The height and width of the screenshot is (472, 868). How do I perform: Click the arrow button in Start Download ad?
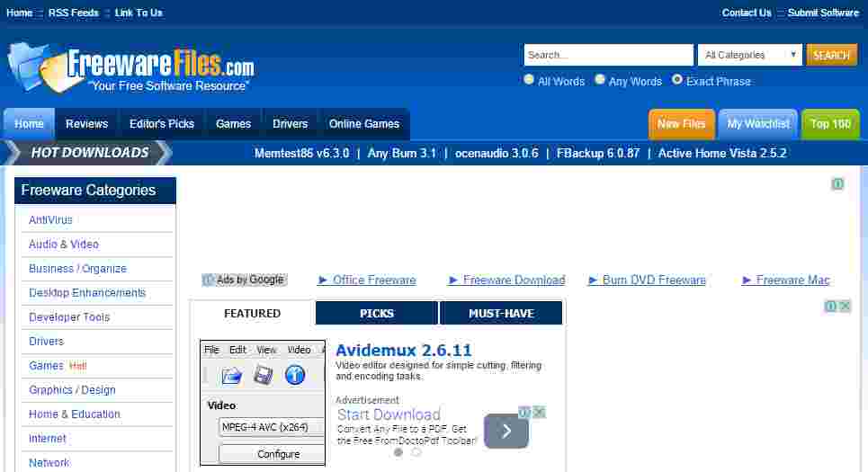coord(506,431)
